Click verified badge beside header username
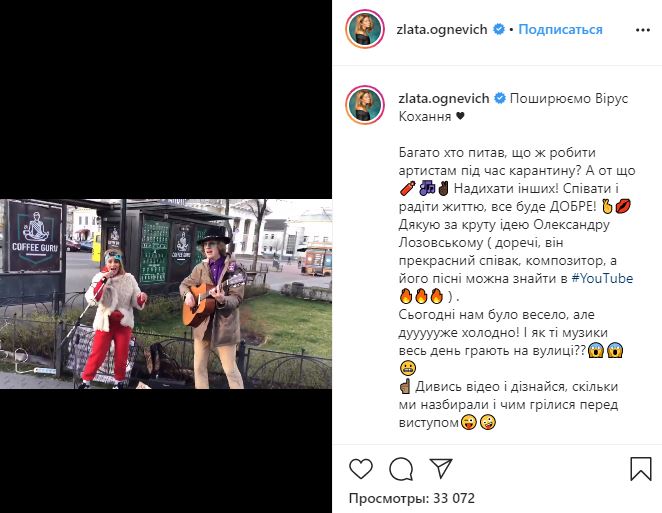 pyautogui.click(x=499, y=29)
